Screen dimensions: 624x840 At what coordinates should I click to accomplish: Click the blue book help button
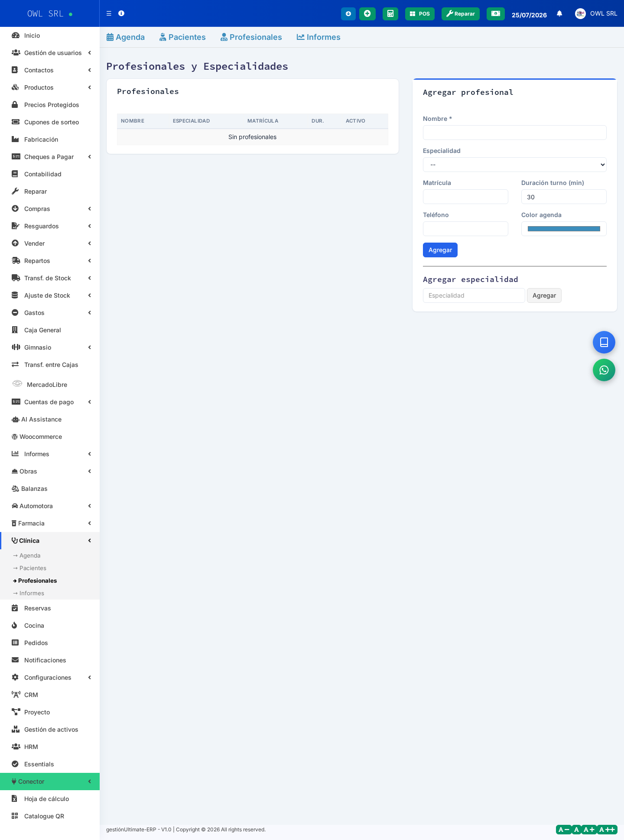point(604,342)
